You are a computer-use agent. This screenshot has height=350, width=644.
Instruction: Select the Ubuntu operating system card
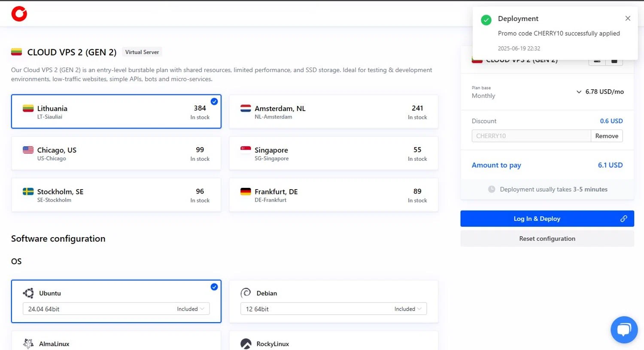(x=116, y=301)
